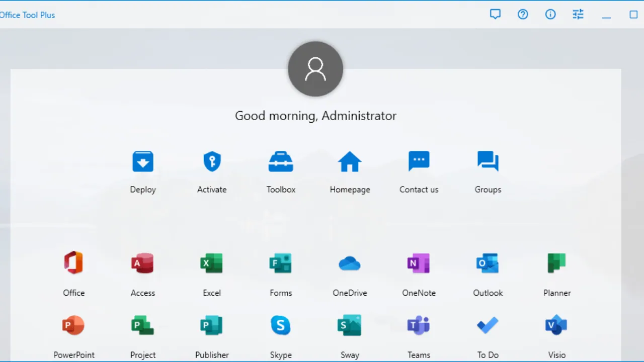The width and height of the screenshot is (644, 362).
Task: Open the PowerPoint icon
Action: (73, 325)
